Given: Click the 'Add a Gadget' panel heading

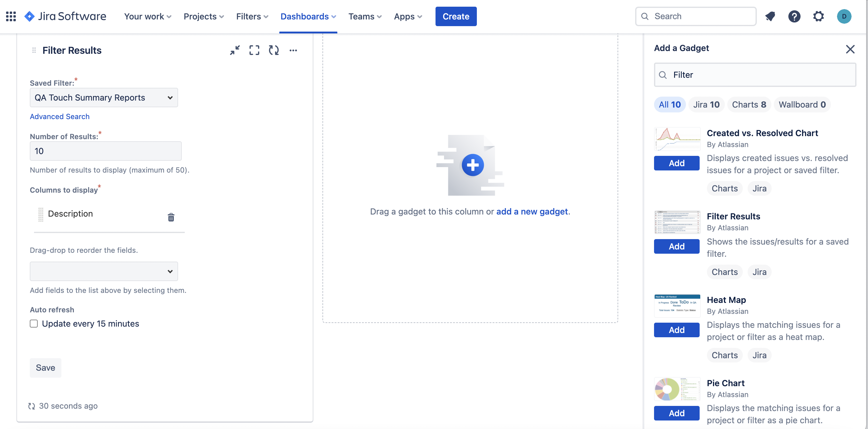Looking at the screenshot, I should coord(681,48).
